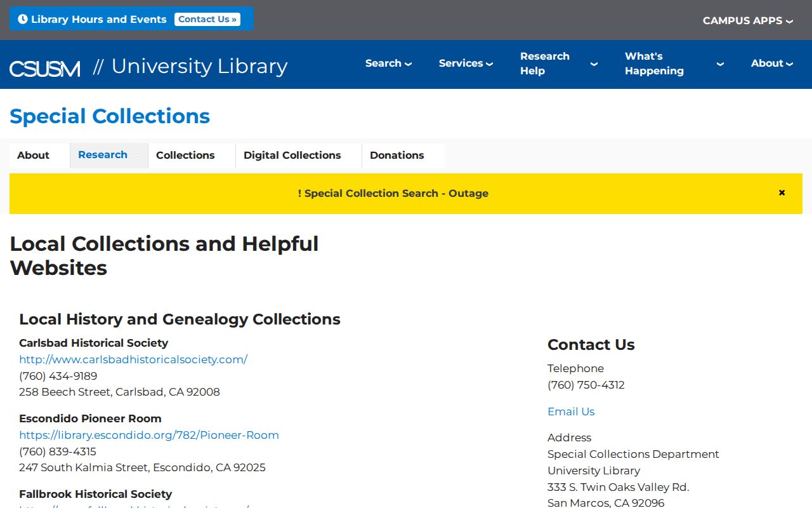Click the Contact Us button in top bar
This screenshot has width=812, height=508.
(x=207, y=19)
